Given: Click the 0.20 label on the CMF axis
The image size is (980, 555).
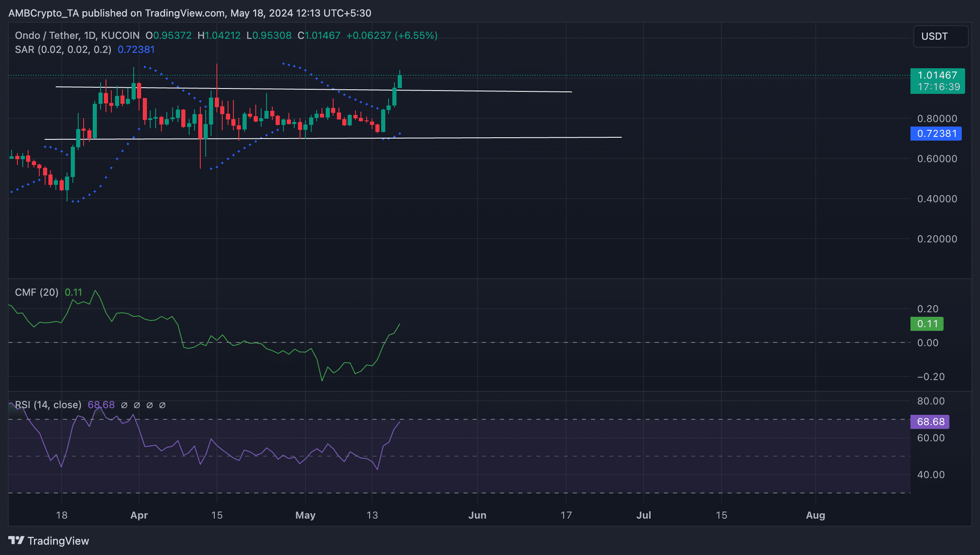Looking at the screenshot, I should click(x=928, y=309).
